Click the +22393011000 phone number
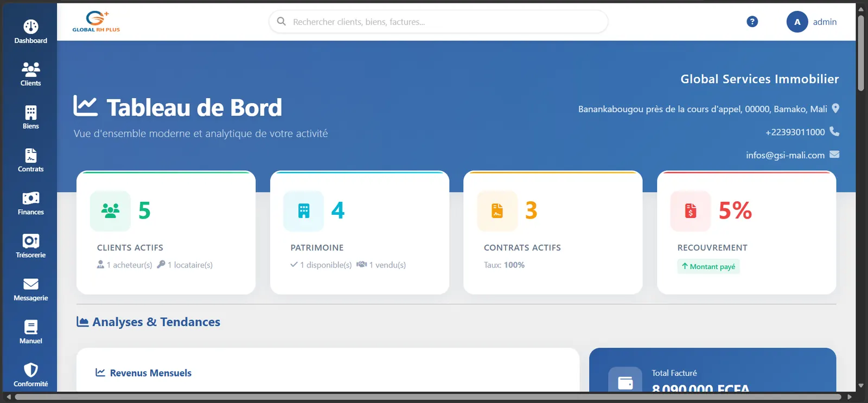 click(795, 132)
